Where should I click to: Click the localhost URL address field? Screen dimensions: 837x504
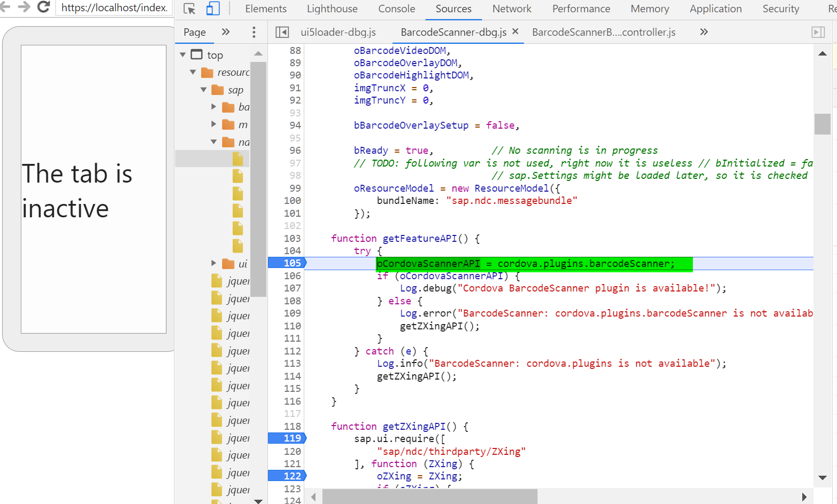coord(114,7)
